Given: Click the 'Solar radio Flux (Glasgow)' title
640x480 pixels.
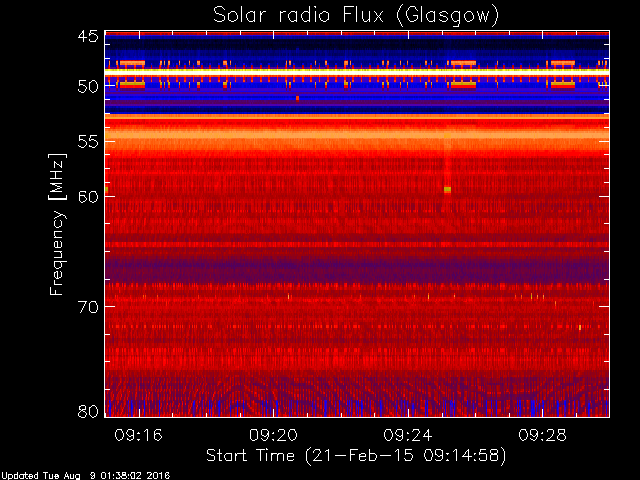Looking at the screenshot, I should click(x=356, y=16).
